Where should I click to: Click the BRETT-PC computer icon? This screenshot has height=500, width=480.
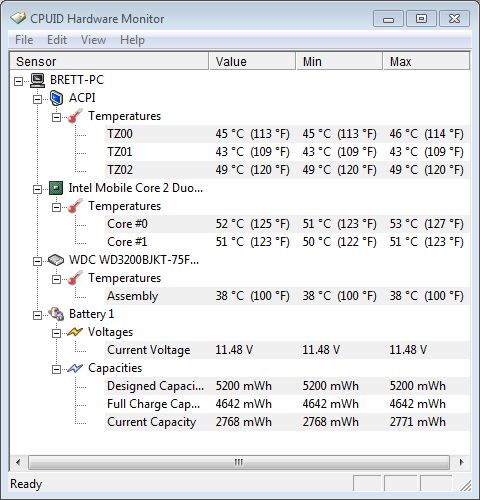pyautogui.click(x=37, y=80)
